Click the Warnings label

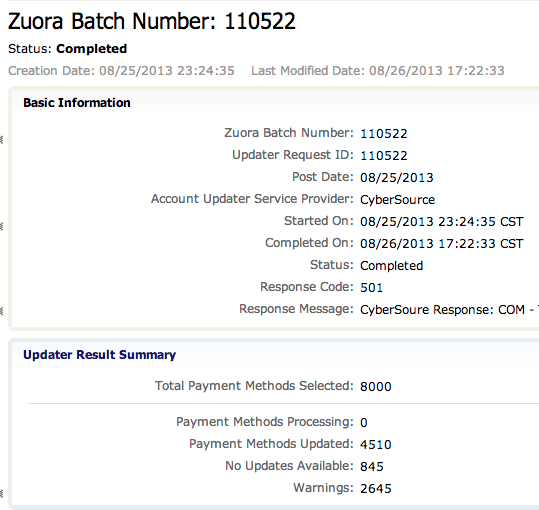click(323, 488)
